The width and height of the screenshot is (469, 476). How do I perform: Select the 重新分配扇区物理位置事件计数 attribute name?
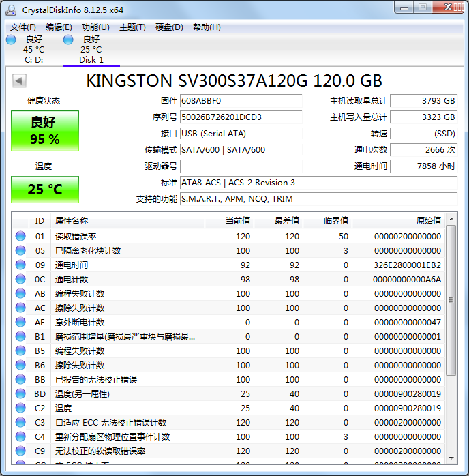click(x=112, y=437)
